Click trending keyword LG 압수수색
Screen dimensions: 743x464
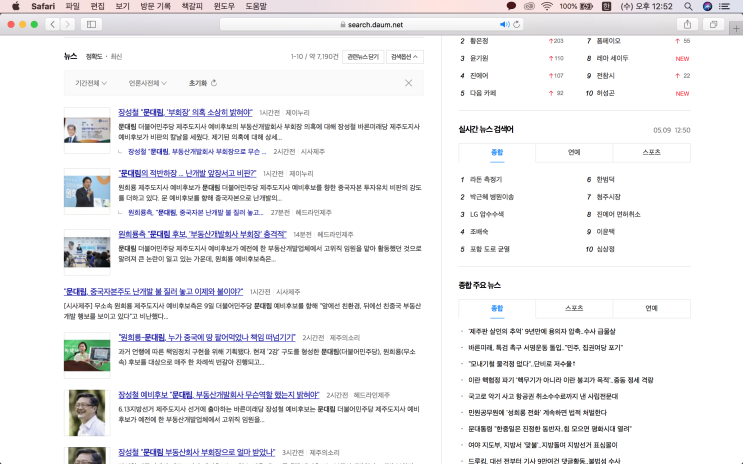click(x=487, y=214)
